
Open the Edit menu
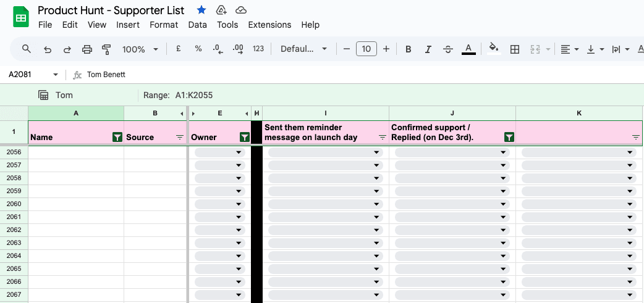click(70, 25)
